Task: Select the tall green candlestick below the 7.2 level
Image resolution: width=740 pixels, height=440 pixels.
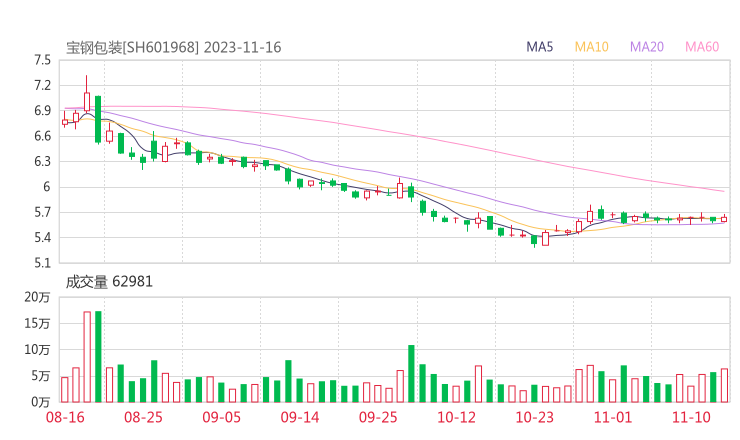Action: click(x=98, y=119)
